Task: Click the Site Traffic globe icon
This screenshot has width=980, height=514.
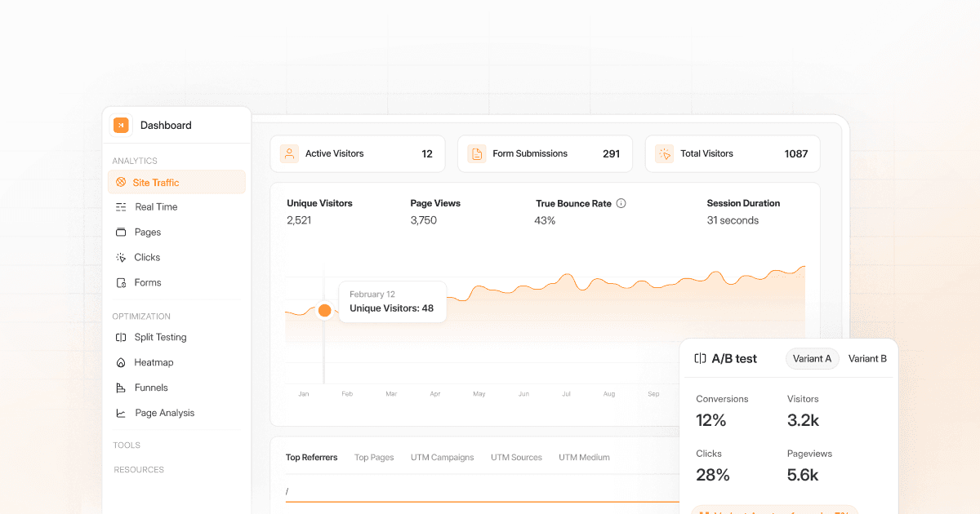Action: coord(121,182)
